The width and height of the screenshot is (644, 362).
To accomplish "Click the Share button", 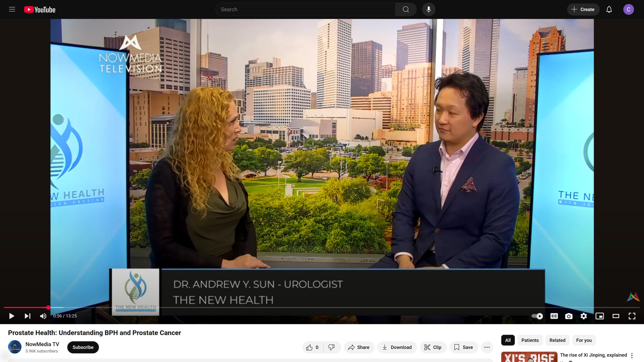I will (359, 347).
